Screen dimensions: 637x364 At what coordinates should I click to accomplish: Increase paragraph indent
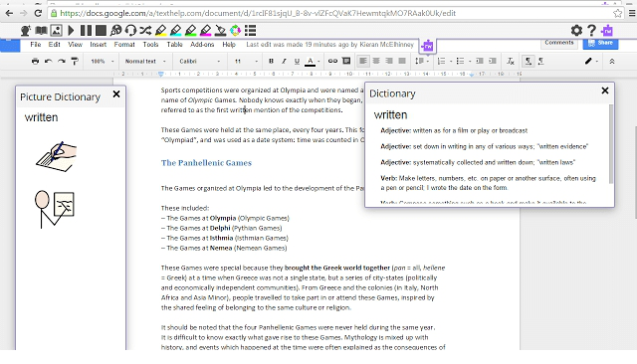click(x=493, y=62)
